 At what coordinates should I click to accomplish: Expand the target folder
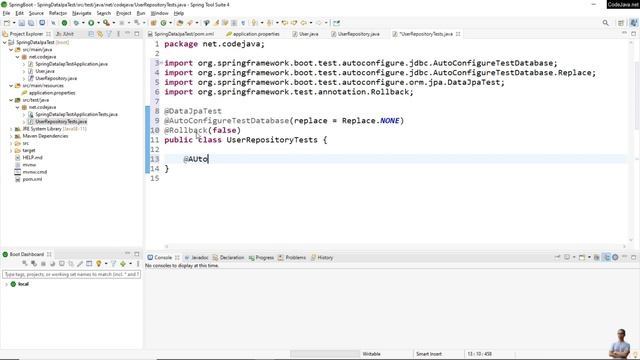[x=11, y=150]
